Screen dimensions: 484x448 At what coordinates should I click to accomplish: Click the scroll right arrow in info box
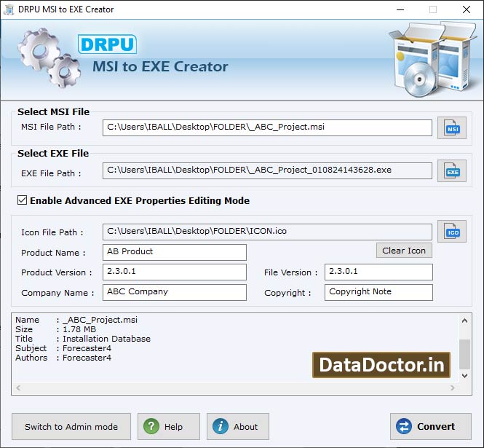coord(452,388)
